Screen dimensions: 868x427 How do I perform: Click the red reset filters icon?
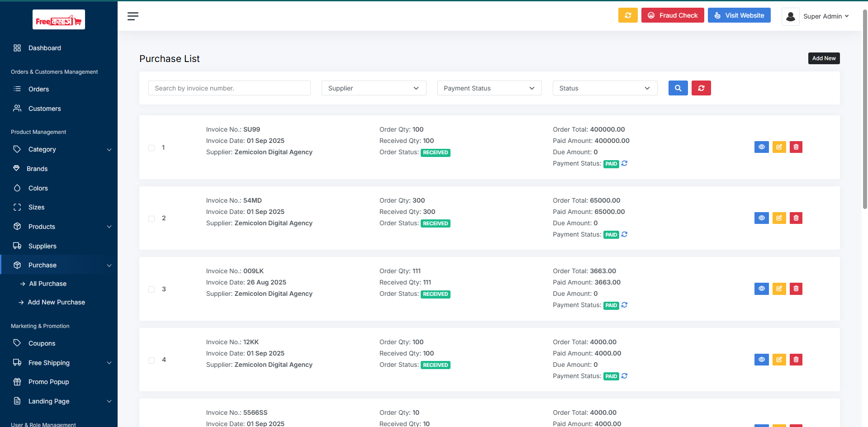click(x=701, y=88)
